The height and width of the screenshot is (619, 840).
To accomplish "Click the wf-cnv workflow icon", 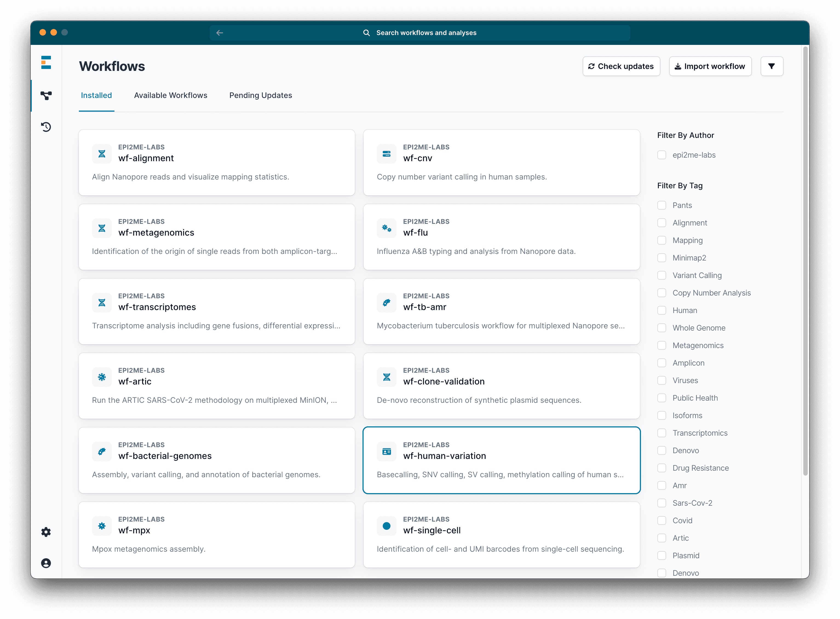I will click(x=386, y=154).
